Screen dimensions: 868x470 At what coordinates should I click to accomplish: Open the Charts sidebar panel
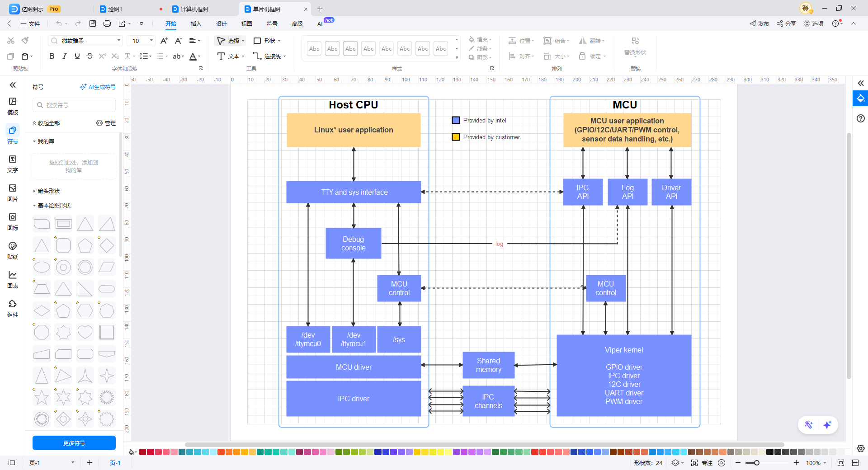pyautogui.click(x=13, y=279)
